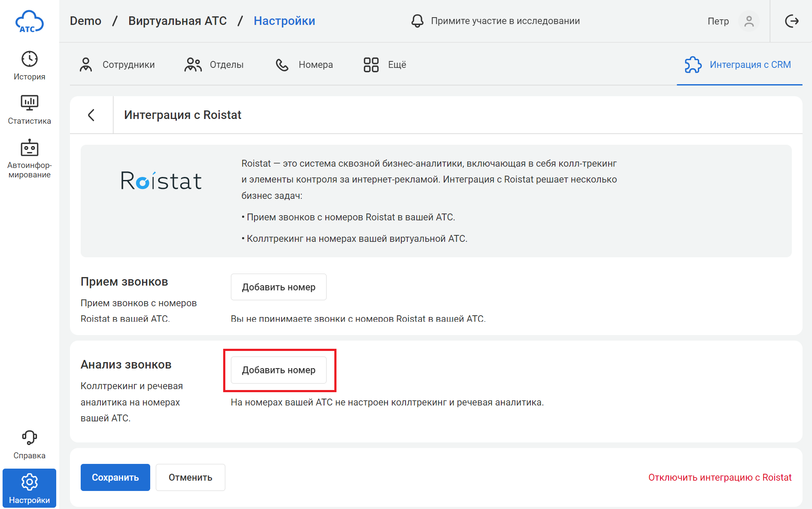Click the Отменить button
812x509 pixels.
click(x=190, y=477)
